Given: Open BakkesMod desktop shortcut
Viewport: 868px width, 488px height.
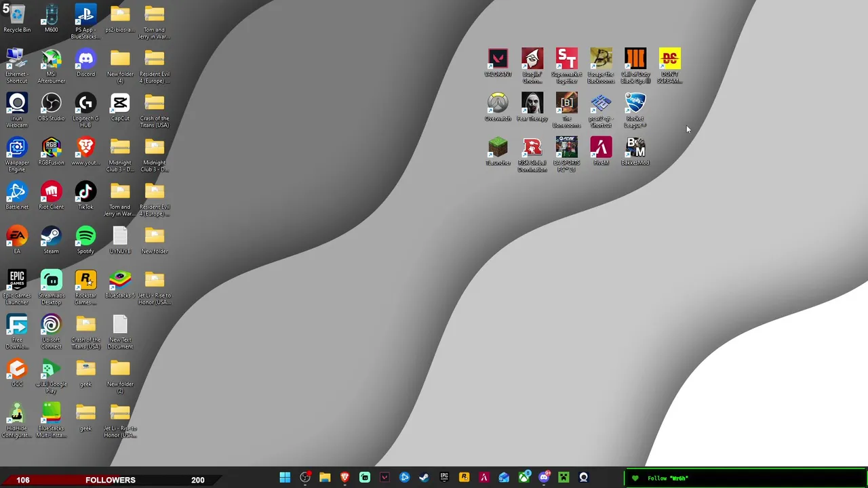Looking at the screenshot, I should (635, 151).
